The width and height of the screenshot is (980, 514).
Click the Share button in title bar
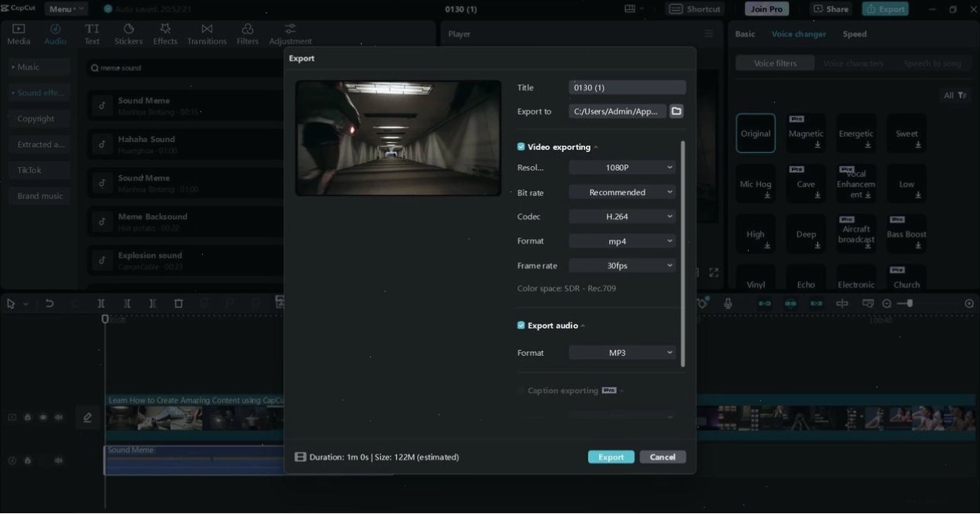831,9
